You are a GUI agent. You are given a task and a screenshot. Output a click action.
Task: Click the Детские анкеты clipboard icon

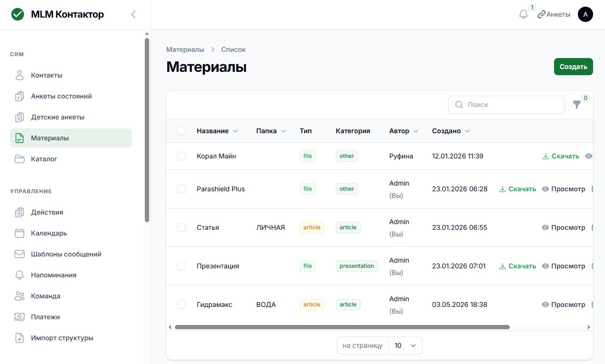point(20,117)
